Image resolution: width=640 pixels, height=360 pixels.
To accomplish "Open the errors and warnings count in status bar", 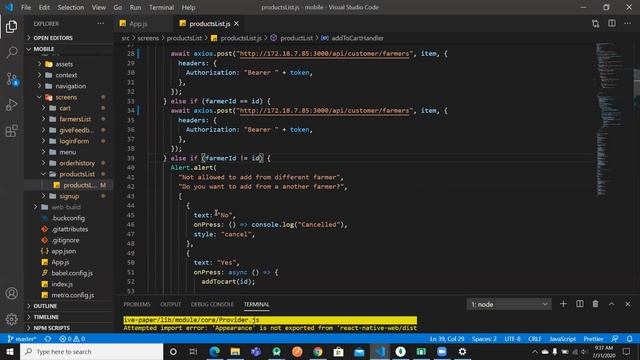I will [x=72, y=339].
